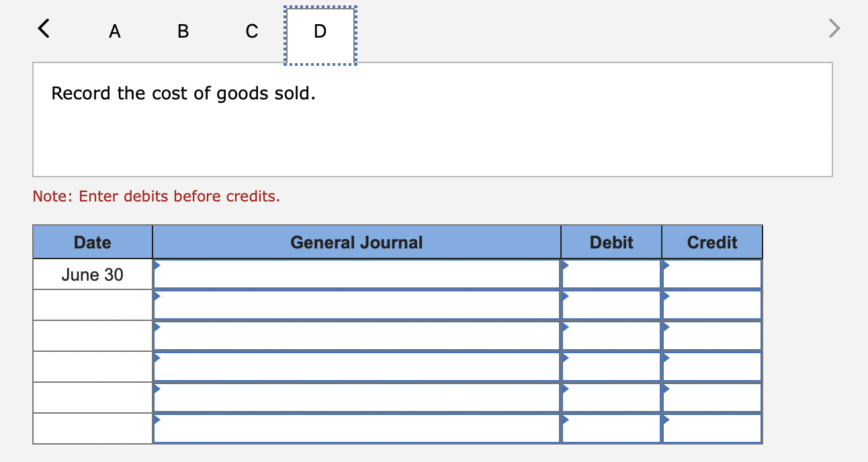Expand the account selector in third journal row
Image resolution: width=868 pixels, height=462 pixels.
(x=158, y=326)
